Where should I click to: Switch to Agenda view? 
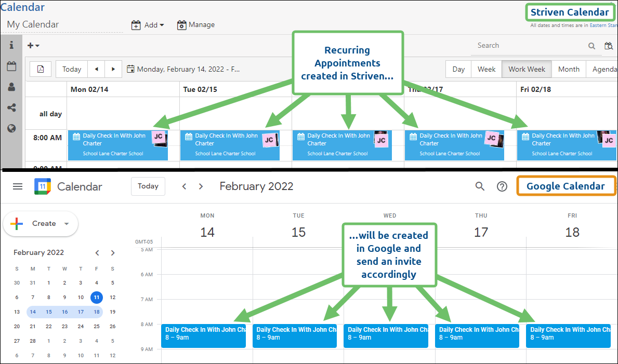point(602,69)
